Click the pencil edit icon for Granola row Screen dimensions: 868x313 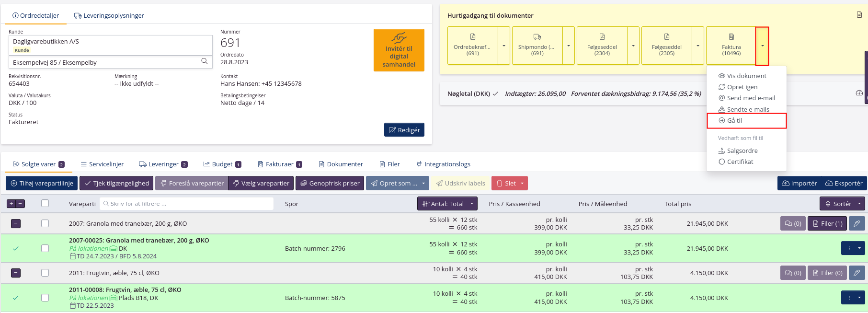pos(857,223)
